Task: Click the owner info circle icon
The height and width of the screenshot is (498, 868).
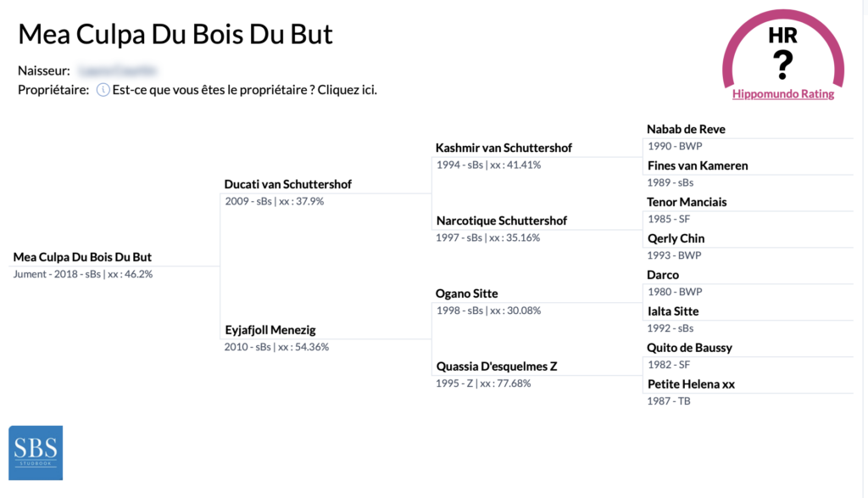Action: pyautogui.click(x=103, y=90)
